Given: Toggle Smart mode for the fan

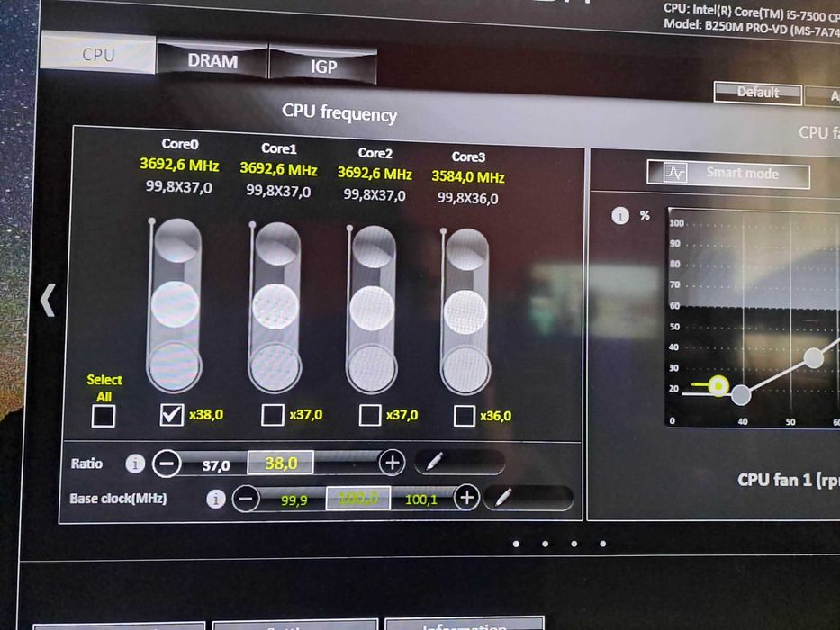Looking at the screenshot, I should click(x=728, y=174).
